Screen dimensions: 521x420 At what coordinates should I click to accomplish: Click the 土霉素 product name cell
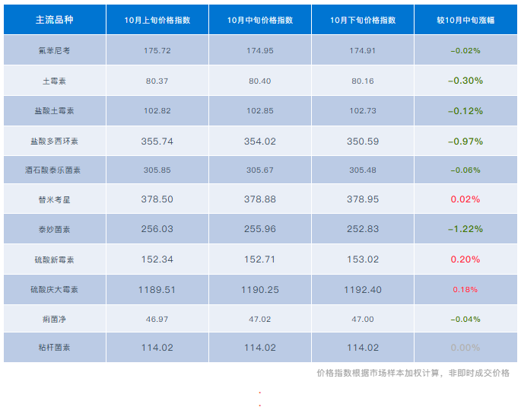(54, 81)
